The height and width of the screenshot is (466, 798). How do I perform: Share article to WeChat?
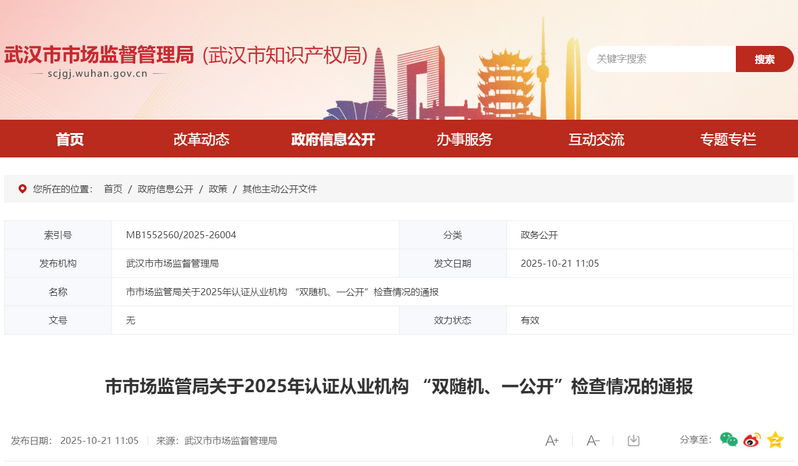coord(729,440)
